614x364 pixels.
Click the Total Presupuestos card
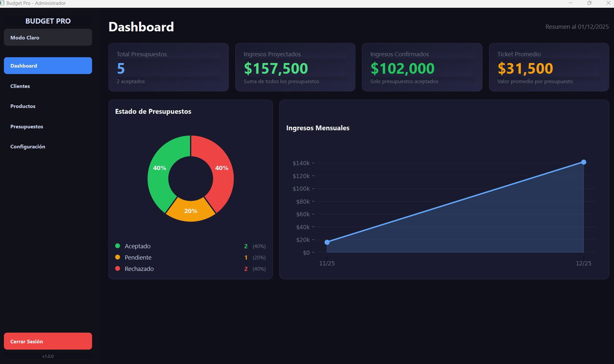click(168, 67)
